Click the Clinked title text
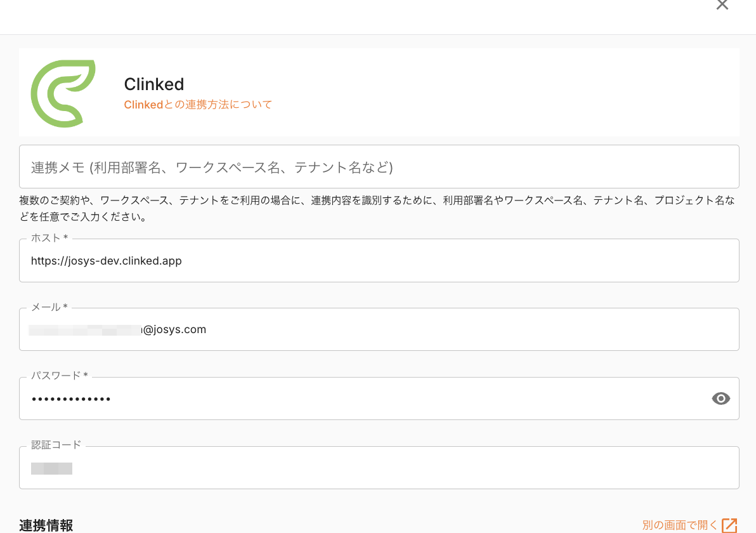 (x=154, y=84)
